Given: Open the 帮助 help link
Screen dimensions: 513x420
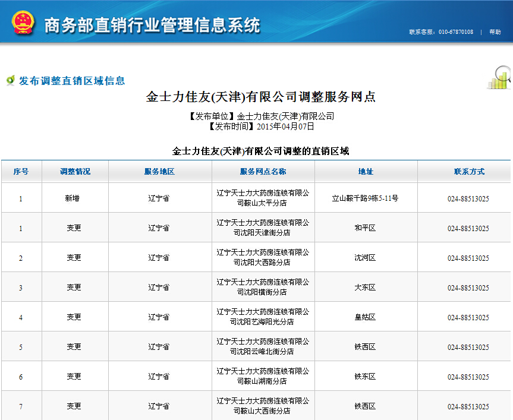Looking at the screenshot, I should click(x=495, y=32).
